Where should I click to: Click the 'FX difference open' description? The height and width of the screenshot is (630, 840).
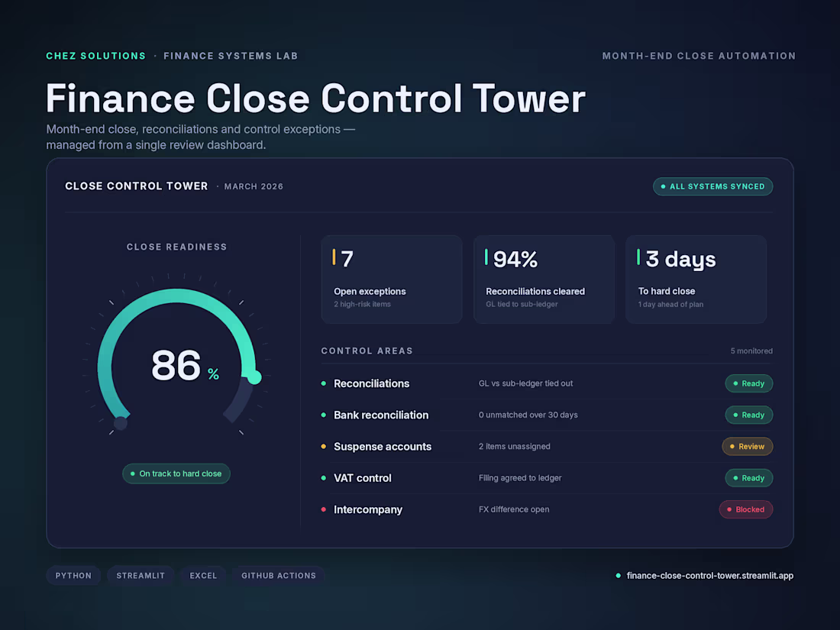point(514,509)
